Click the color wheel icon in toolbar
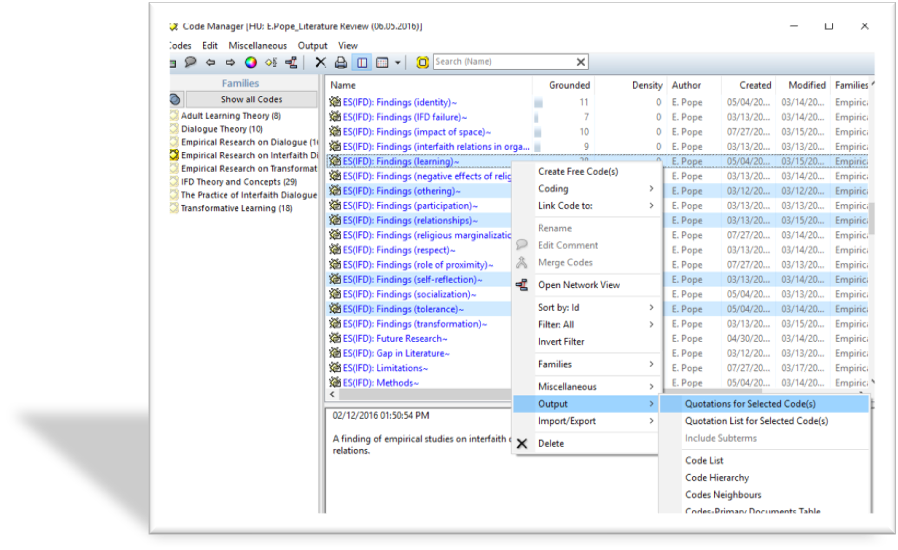This screenshot has height=550, width=898. click(x=251, y=62)
